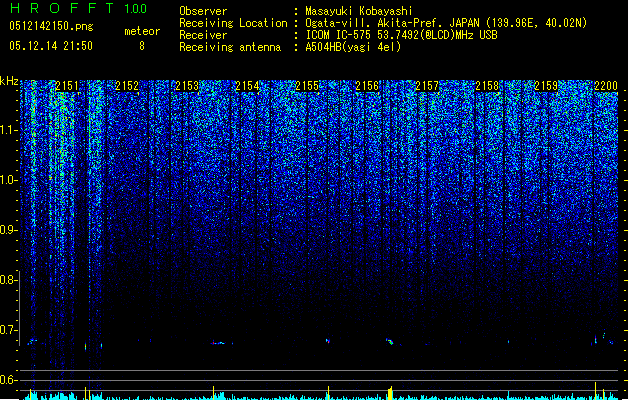Click the 2152 time marker
The width and height of the screenshot is (629, 400).
click(127, 86)
